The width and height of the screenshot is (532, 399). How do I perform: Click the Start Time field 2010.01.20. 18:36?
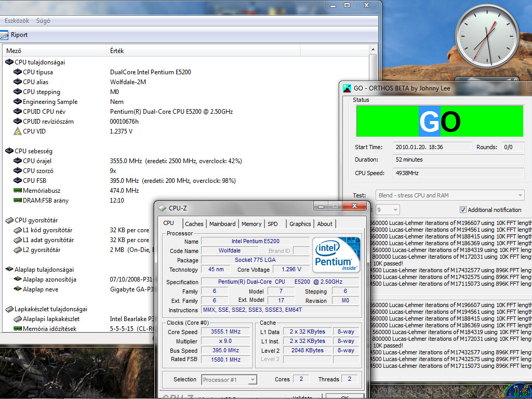(432, 147)
